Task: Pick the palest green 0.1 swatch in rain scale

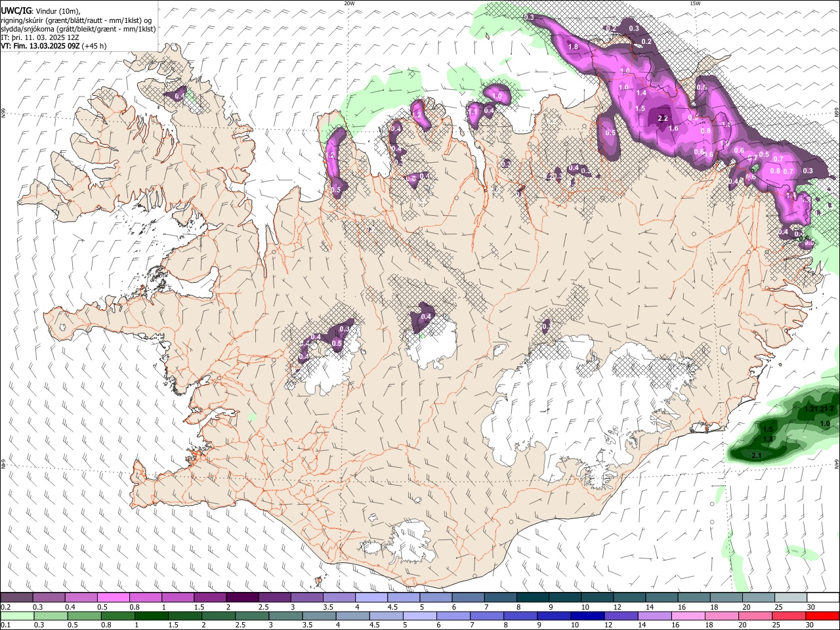Action: pyautogui.click(x=17, y=616)
